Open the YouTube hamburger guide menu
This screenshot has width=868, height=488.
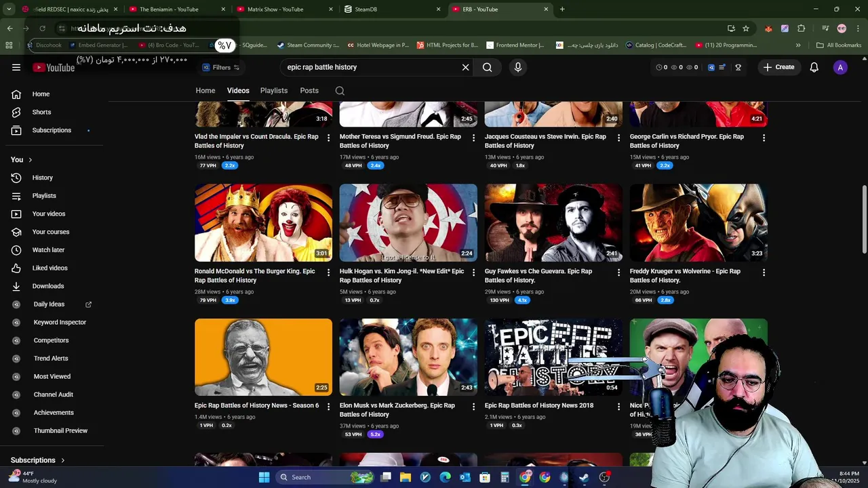(x=16, y=67)
